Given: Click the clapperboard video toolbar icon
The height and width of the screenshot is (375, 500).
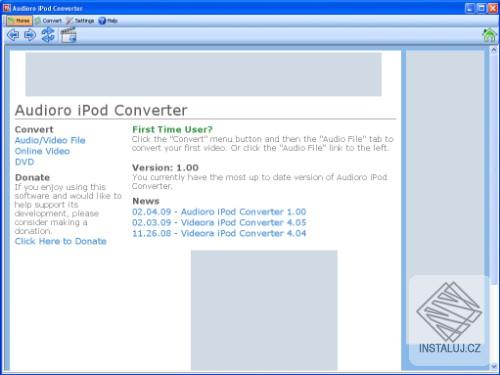Looking at the screenshot, I should coord(69,35).
